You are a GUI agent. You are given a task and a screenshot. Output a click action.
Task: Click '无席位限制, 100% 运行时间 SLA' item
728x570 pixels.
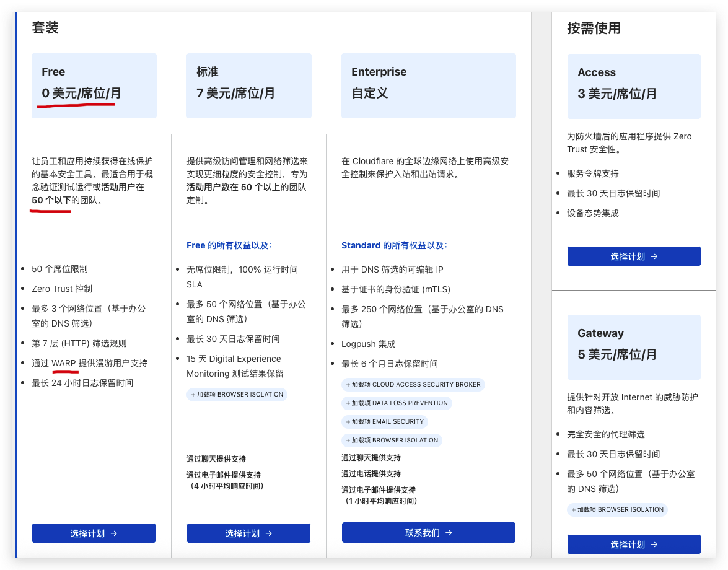pos(242,277)
